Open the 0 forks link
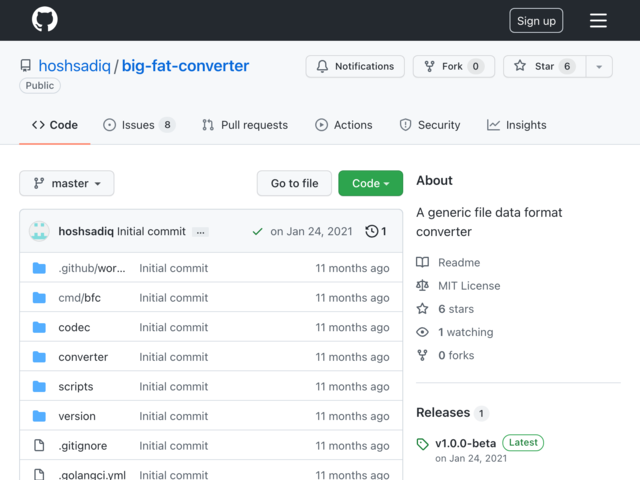The image size is (640, 480). 456,356
